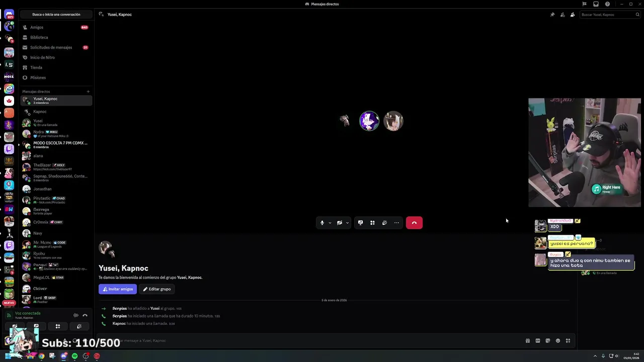Screen dimensions: 644x362
Task: Open direct message with MegaLOL
Action: tap(56, 278)
